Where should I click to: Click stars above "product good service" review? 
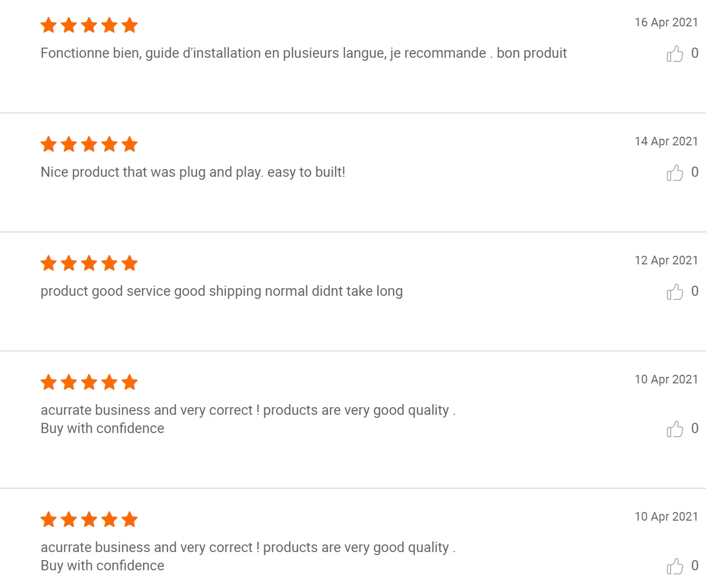(89, 263)
